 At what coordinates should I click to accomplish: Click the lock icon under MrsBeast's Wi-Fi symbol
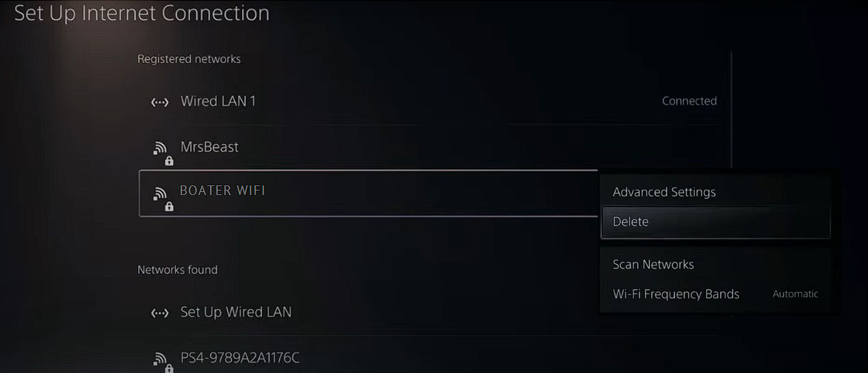point(169,161)
